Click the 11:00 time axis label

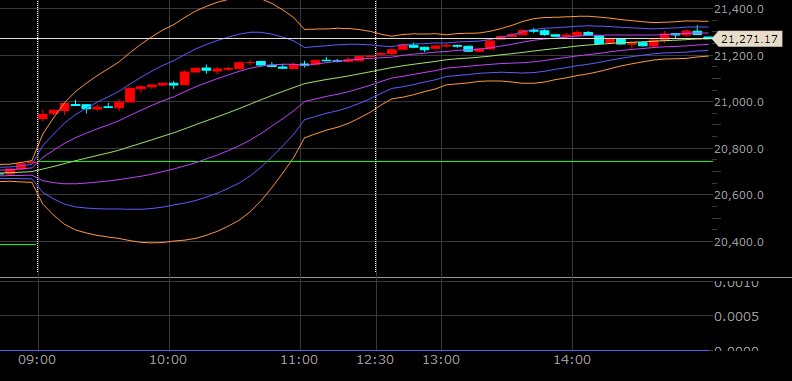pyautogui.click(x=300, y=360)
